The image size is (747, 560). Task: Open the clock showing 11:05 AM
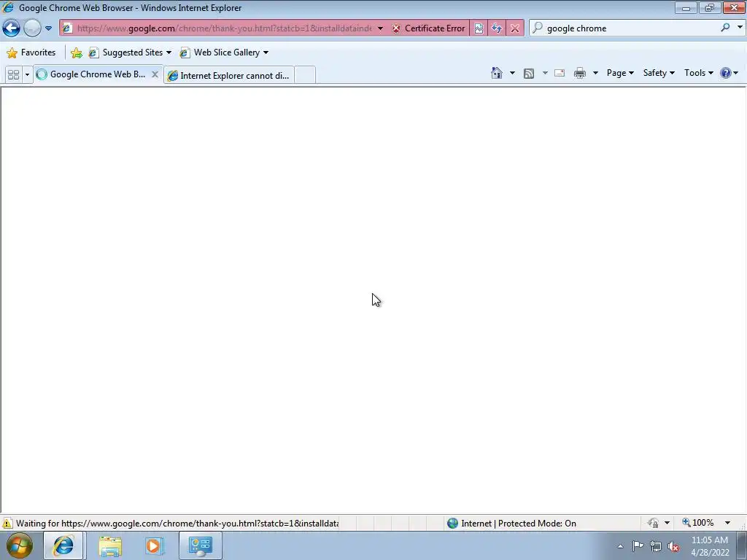pyautogui.click(x=710, y=546)
